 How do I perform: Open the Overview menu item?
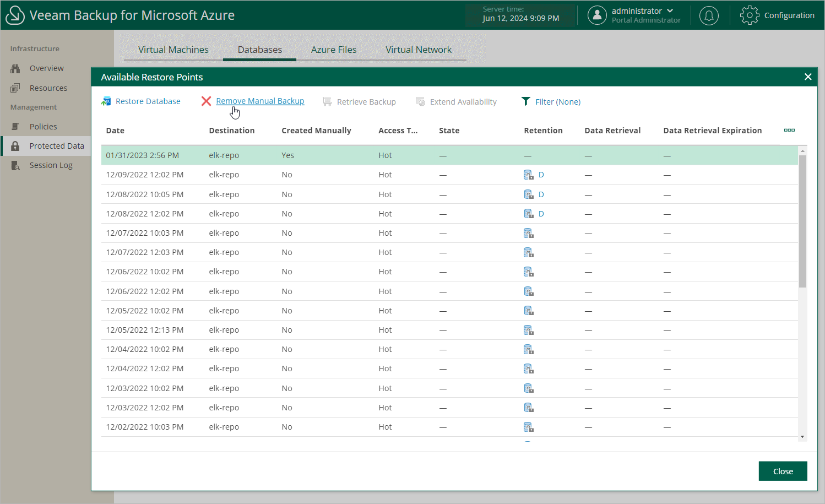pos(46,68)
